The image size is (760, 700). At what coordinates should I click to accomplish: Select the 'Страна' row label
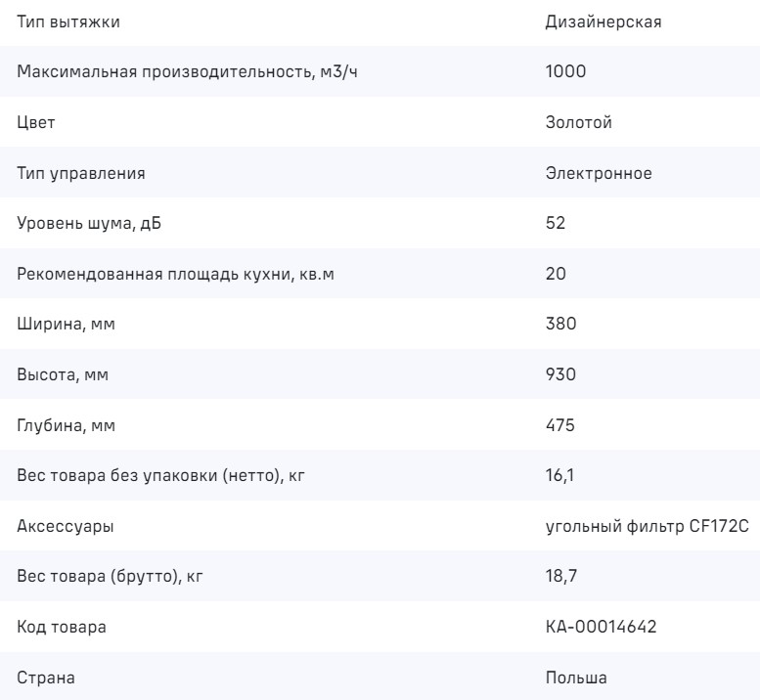click(46, 678)
